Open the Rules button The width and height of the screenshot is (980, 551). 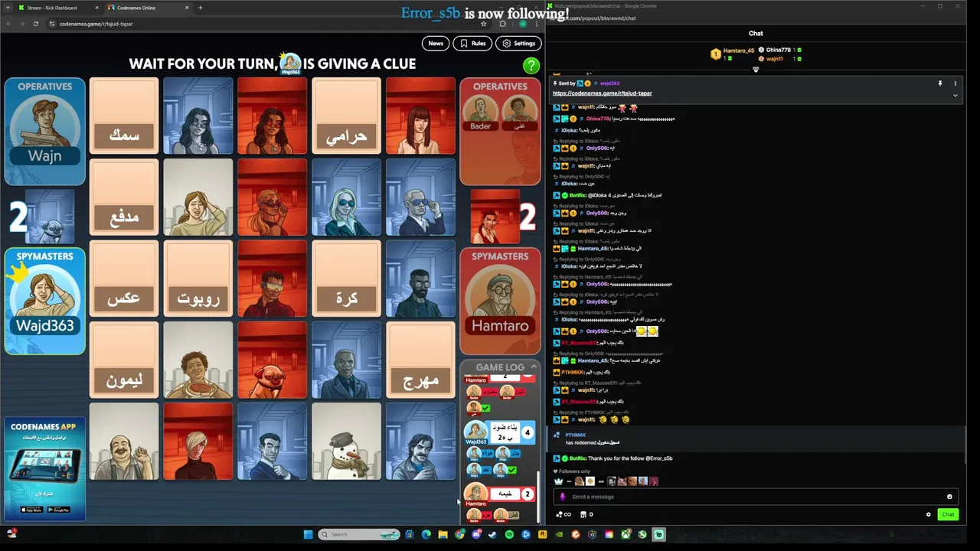coord(472,44)
